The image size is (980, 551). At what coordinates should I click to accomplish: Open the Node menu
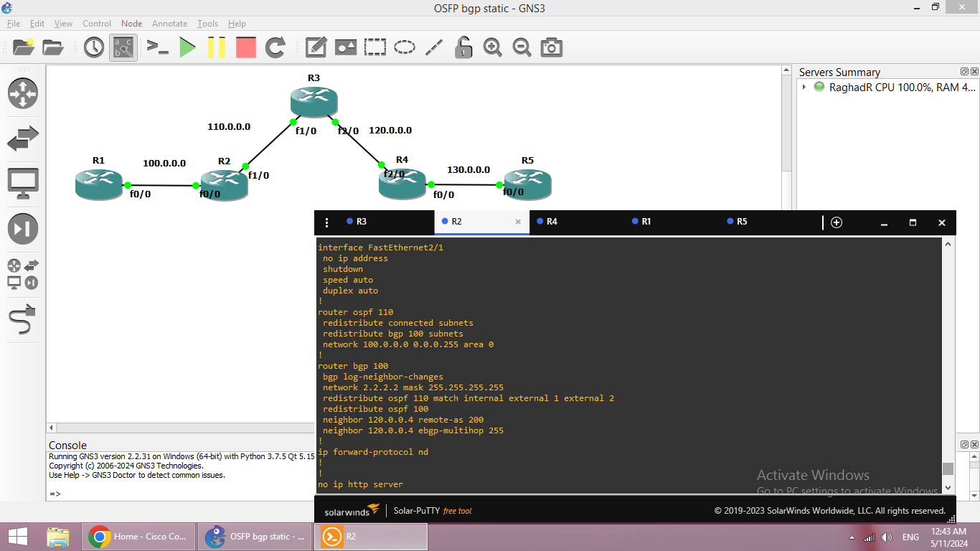coord(131,23)
